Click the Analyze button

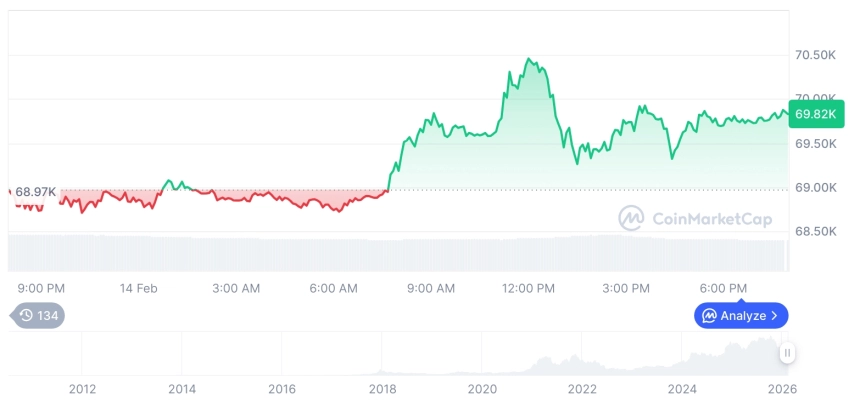741,316
